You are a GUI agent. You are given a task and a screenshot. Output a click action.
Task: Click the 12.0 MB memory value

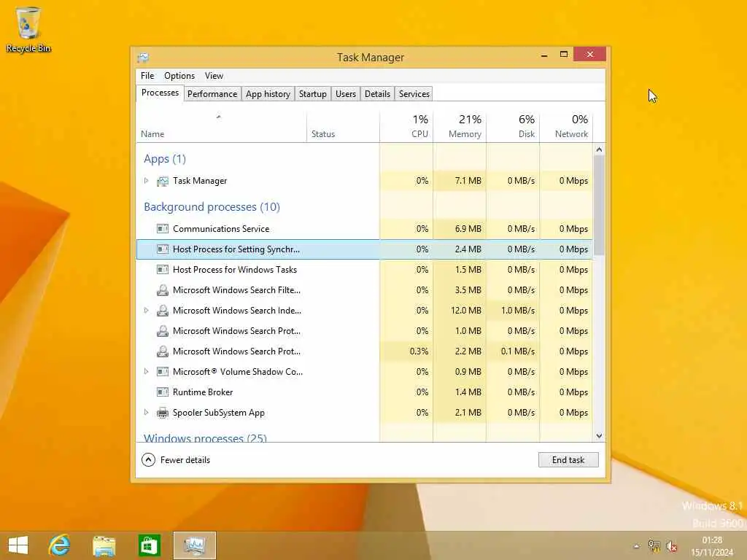coord(465,311)
